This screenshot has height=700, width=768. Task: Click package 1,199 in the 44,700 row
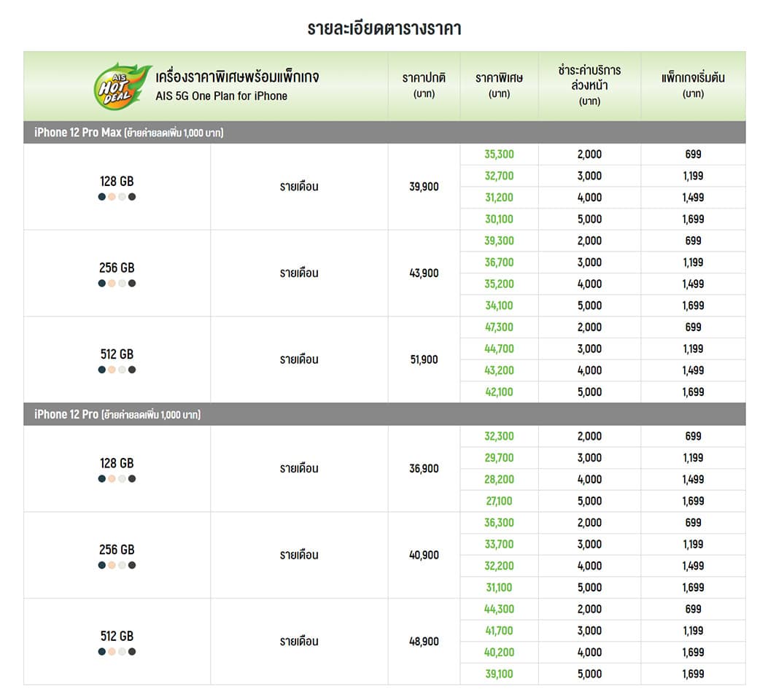(693, 349)
